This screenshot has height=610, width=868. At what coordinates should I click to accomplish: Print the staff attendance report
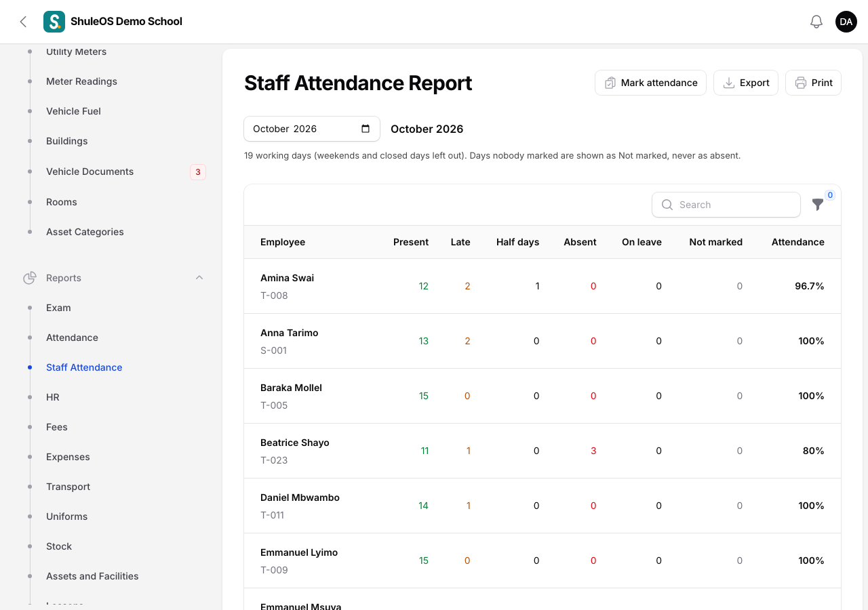(x=813, y=83)
